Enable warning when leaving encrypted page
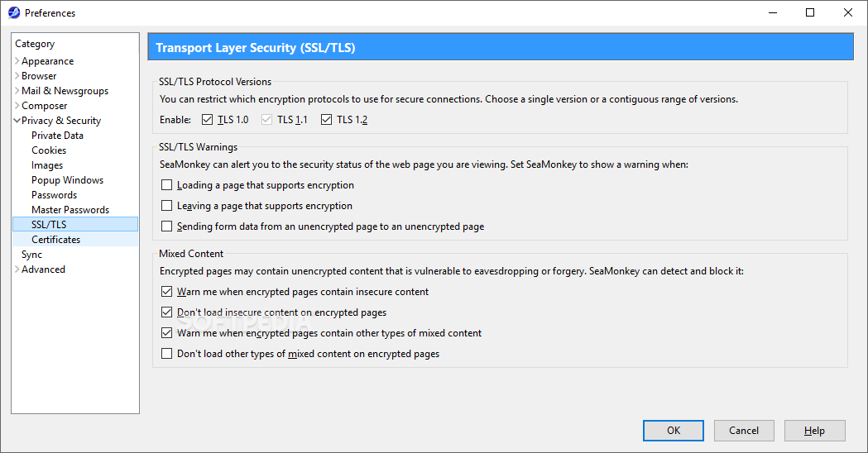This screenshot has width=868, height=453. click(x=166, y=206)
